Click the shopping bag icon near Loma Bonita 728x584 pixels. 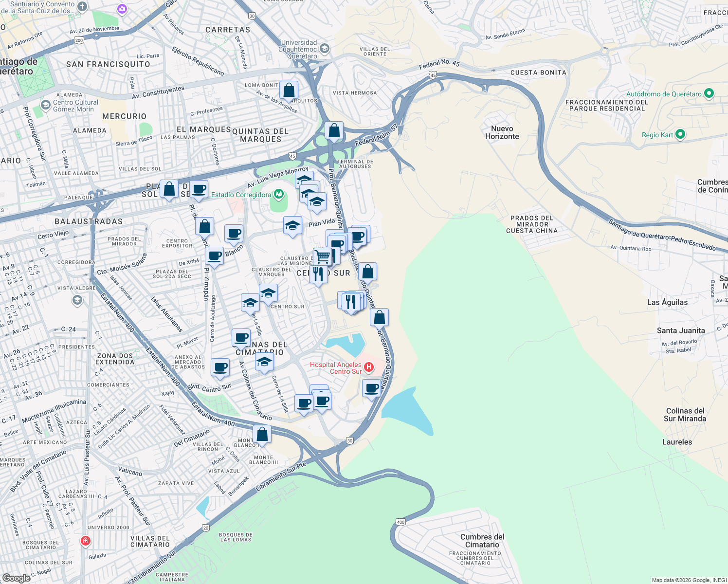pyautogui.click(x=289, y=91)
